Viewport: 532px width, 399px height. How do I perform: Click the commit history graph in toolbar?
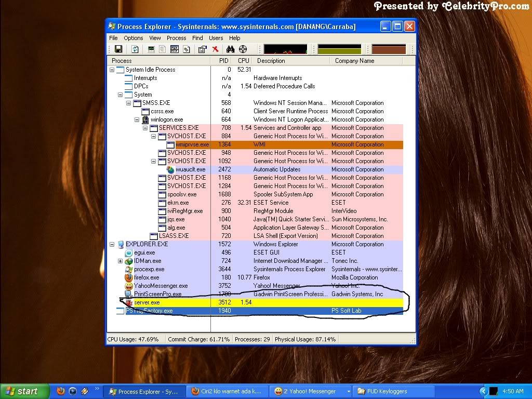tap(339, 49)
